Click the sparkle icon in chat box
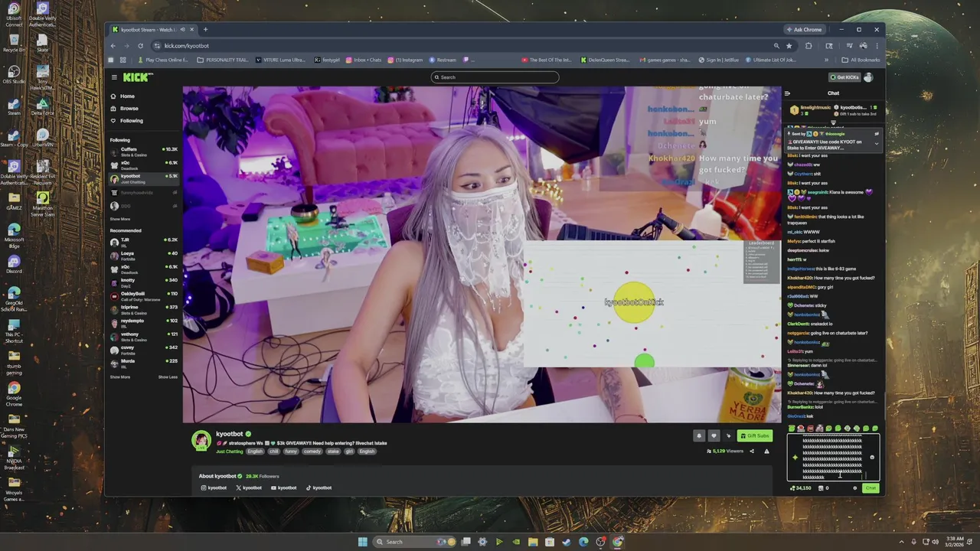Image resolution: width=980 pixels, height=551 pixels. (795, 458)
